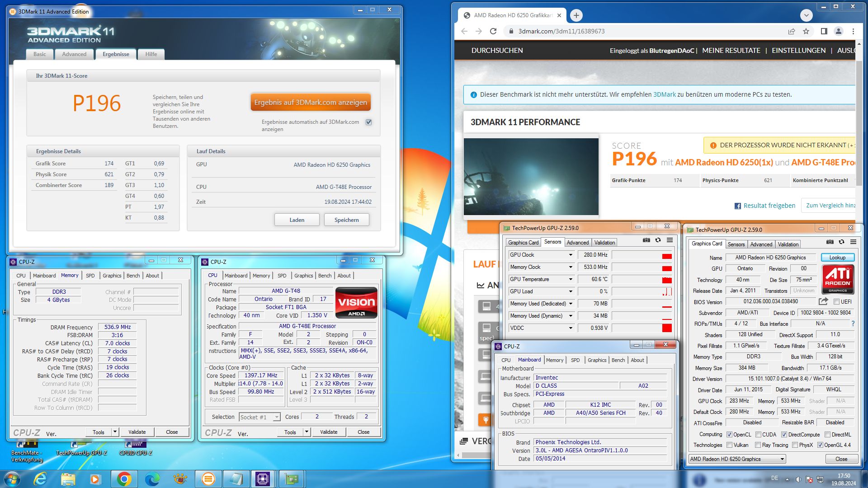This screenshot has width=868, height=488.
Task: Click the GPU-Z graphics card taskbar icon
Action: pyautogui.click(x=292, y=479)
